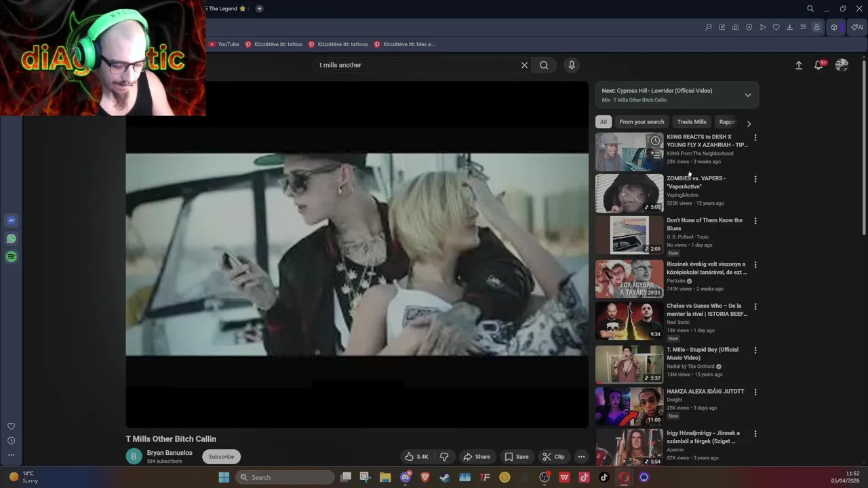
Task: Open YouTube notifications bell
Action: [x=819, y=64]
